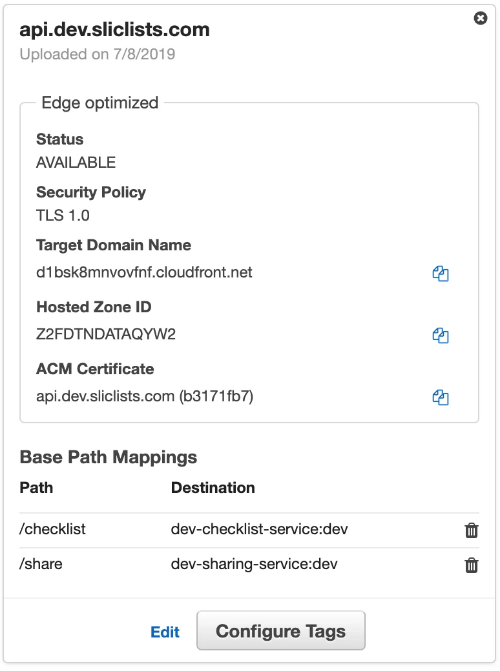The height and width of the screenshot is (671, 500).
Task: Delete the /checklist base path mapping
Action: (471, 530)
